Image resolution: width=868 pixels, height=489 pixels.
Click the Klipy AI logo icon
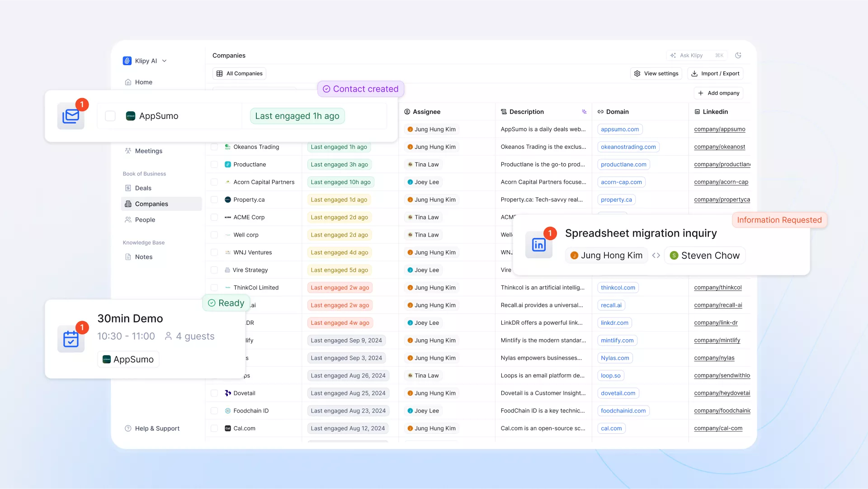(x=127, y=61)
